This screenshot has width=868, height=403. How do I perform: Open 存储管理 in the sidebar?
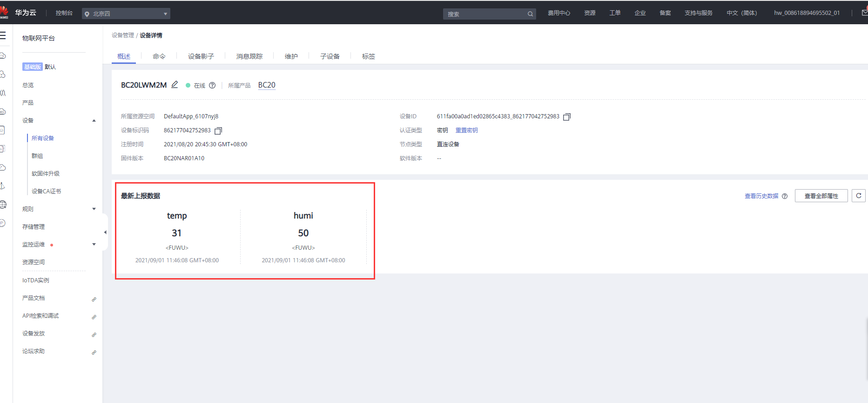click(x=34, y=227)
